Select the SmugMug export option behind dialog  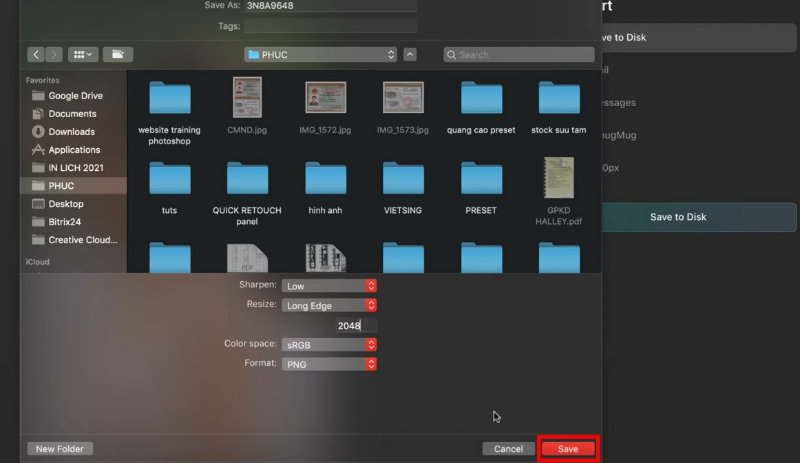619,135
